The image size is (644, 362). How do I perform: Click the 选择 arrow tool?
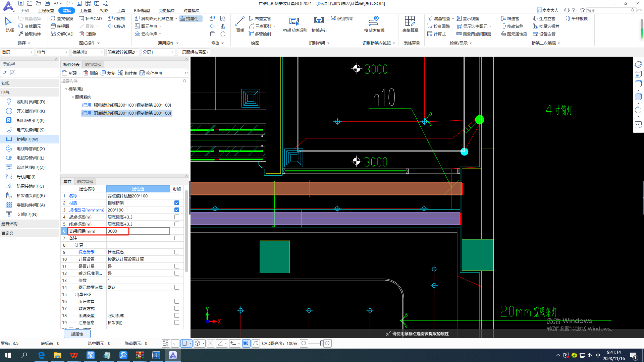point(9,24)
